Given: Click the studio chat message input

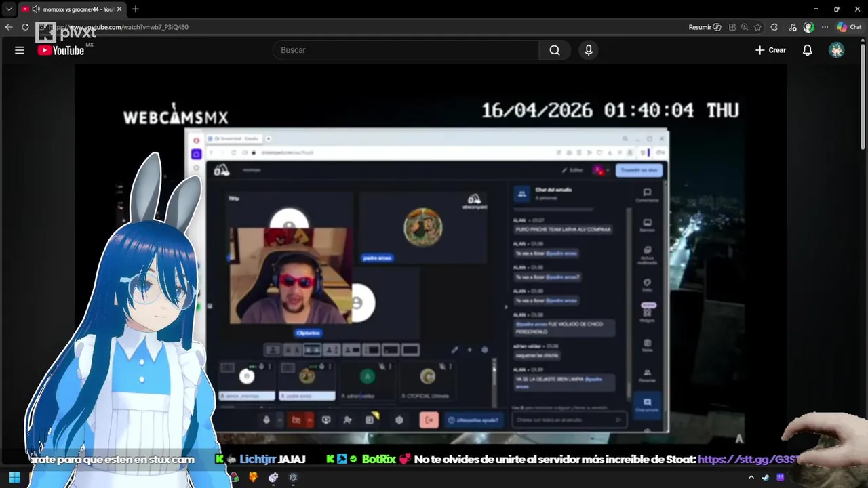Looking at the screenshot, I should (x=568, y=420).
